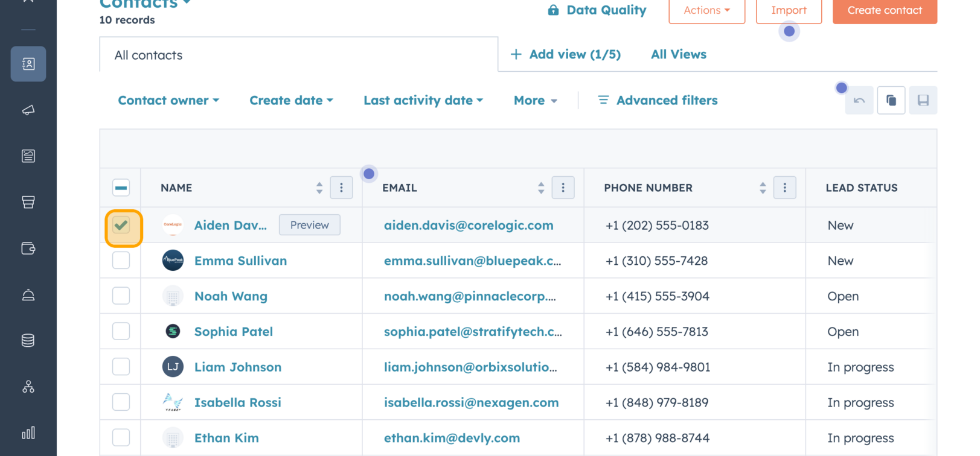Open the All Views tab link
980x456 pixels.
pyautogui.click(x=678, y=54)
